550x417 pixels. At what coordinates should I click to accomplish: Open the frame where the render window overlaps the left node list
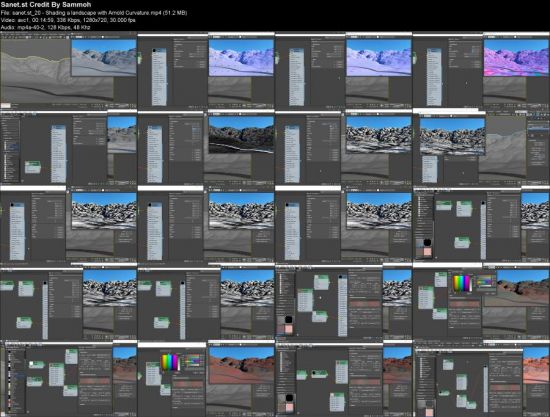click(x=481, y=147)
